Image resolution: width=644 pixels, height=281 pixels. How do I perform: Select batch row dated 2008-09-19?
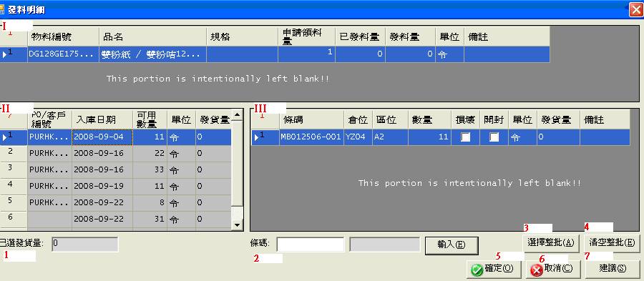[116, 187]
